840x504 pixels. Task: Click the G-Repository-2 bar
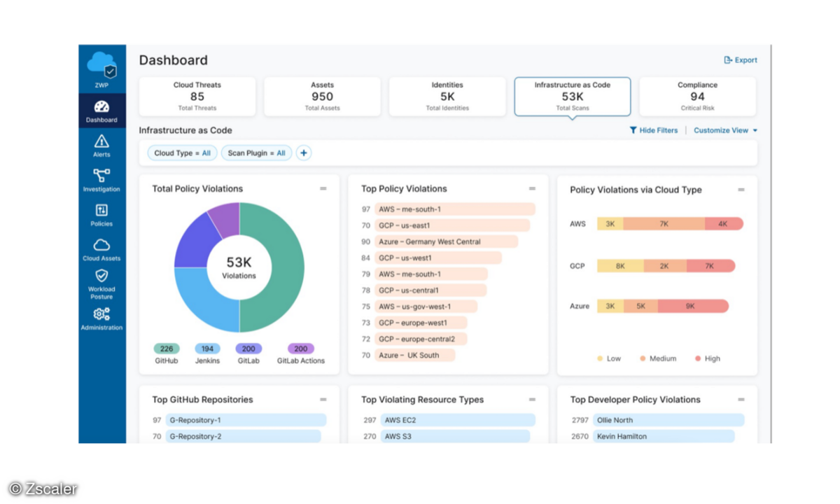(243, 436)
